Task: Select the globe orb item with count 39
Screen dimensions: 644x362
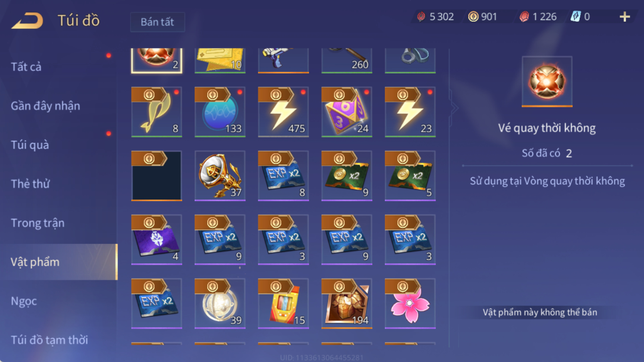Action: tap(220, 304)
